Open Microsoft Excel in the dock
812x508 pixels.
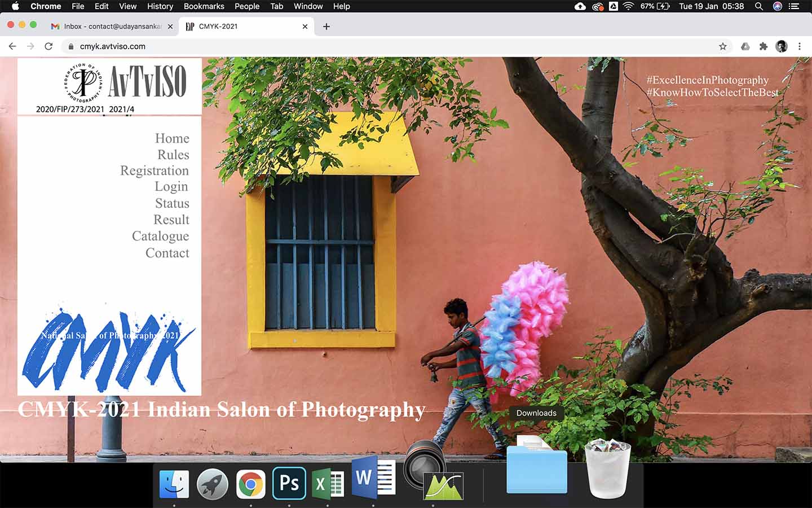pyautogui.click(x=328, y=483)
